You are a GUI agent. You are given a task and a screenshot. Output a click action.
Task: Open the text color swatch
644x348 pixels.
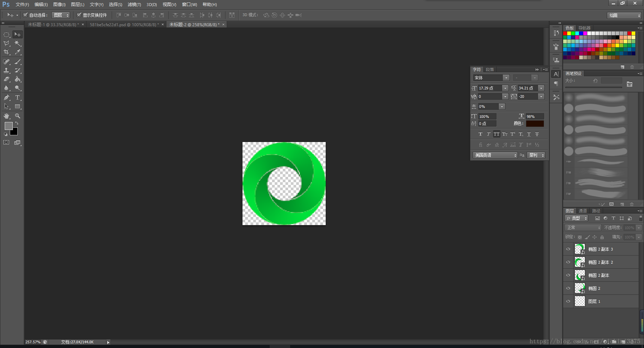pos(535,124)
